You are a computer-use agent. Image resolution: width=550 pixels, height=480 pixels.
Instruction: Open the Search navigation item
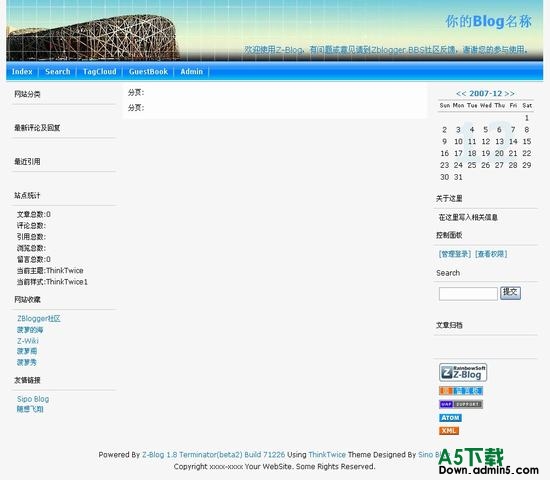(x=58, y=72)
